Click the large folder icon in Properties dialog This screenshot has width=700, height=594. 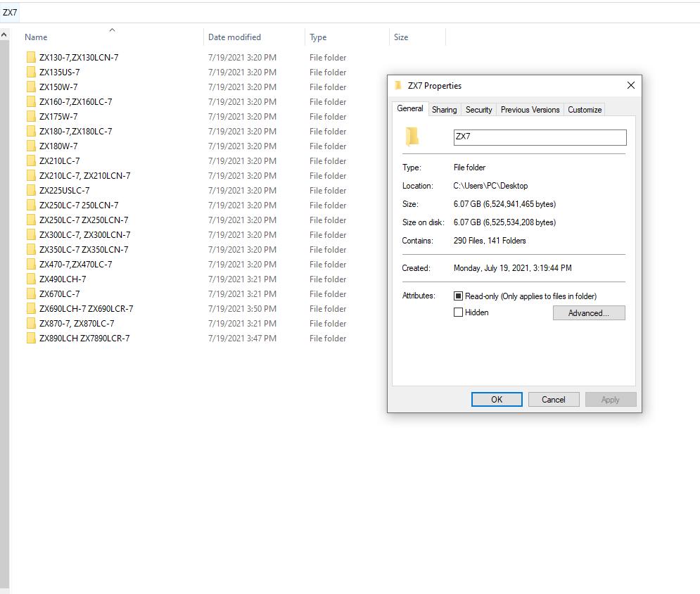(412, 137)
